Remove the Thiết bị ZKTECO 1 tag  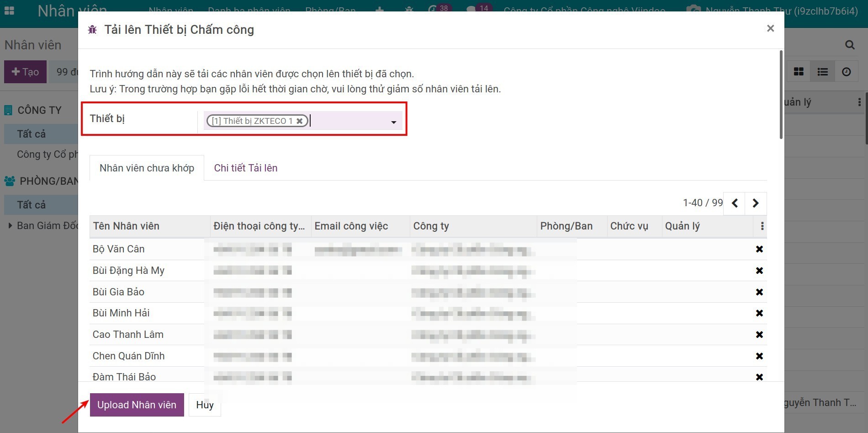pyautogui.click(x=300, y=121)
